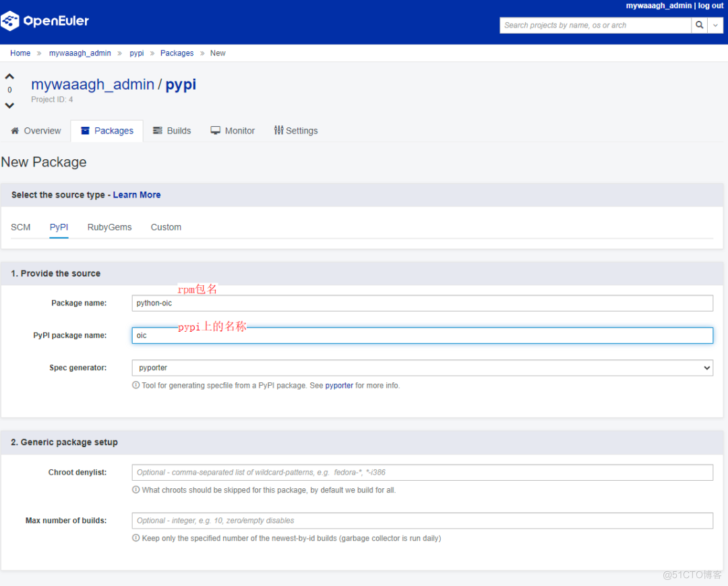Click the downvote arrow for the project

pos(9,104)
